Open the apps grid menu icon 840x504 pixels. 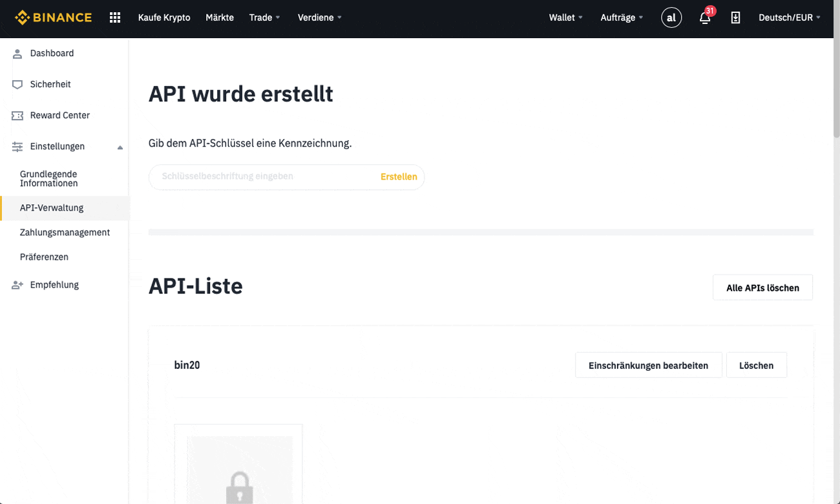coord(115,17)
